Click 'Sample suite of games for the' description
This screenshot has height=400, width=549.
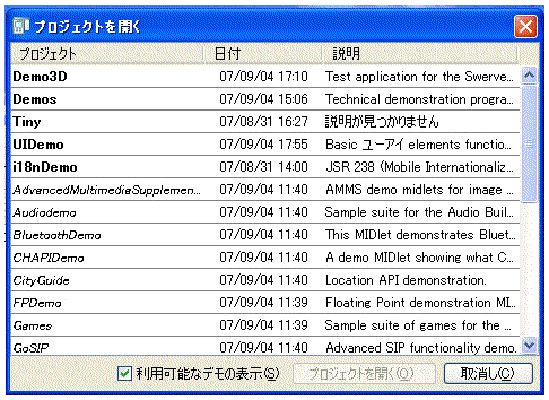[418, 325]
